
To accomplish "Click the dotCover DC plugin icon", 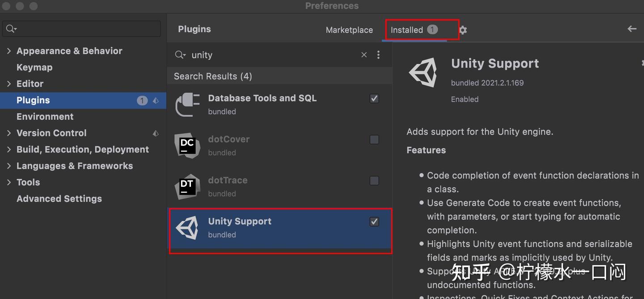I will pos(187,146).
